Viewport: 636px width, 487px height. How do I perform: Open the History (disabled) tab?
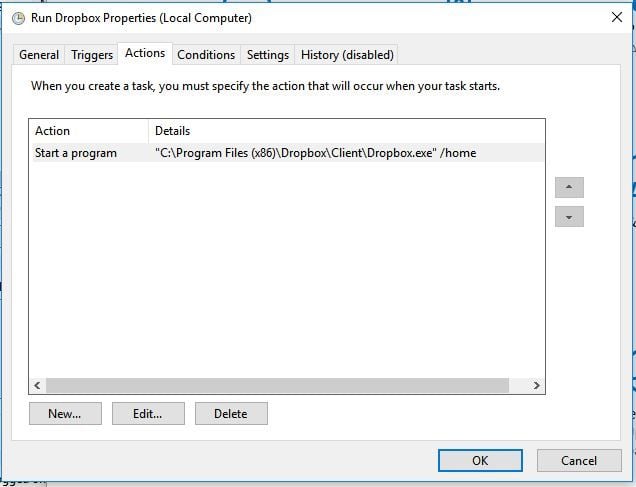(x=347, y=55)
